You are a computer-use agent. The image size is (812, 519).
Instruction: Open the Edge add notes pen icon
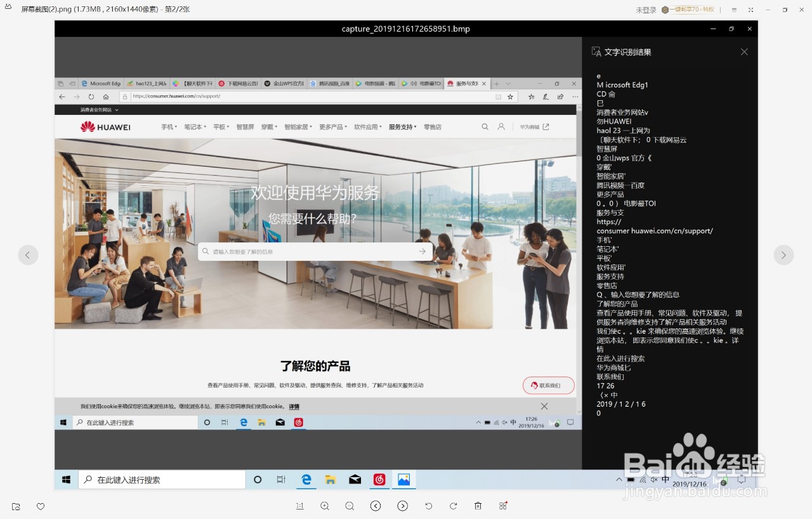tap(546, 96)
